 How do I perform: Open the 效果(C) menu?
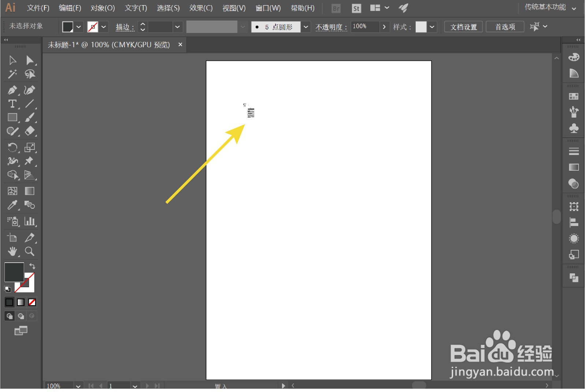pos(201,8)
